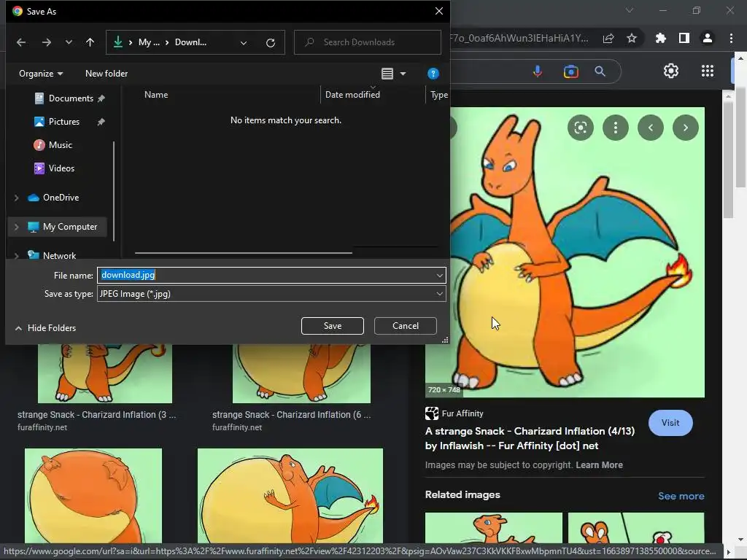Search by image with Google Lens camera
Image resolution: width=747 pixels, height=560 pixels.
click(x=570, y=71)
